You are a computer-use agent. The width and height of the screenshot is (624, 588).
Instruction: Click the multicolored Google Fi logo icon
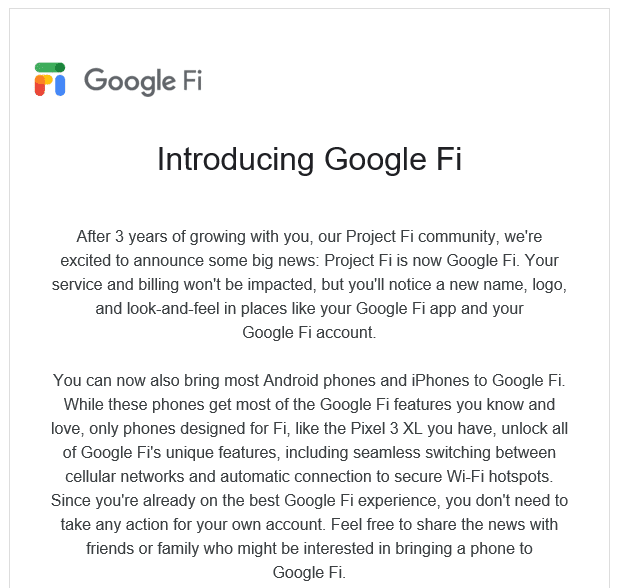coord(50,79)
